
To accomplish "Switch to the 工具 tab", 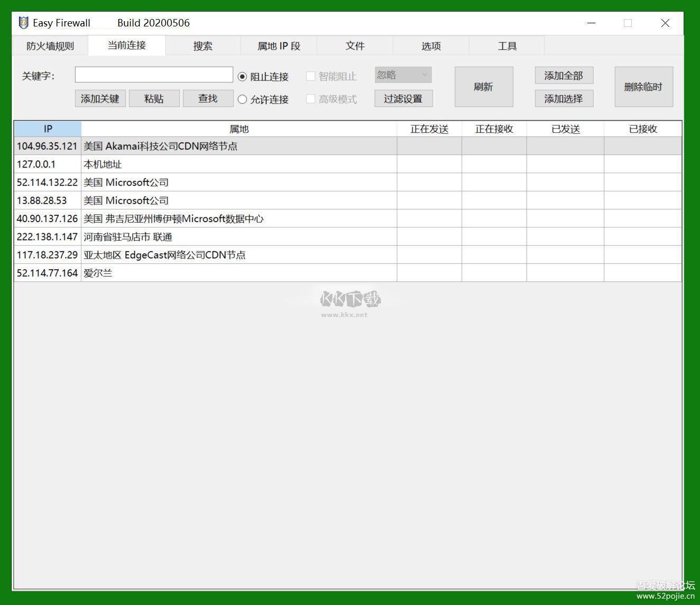I will pos(506,45).
